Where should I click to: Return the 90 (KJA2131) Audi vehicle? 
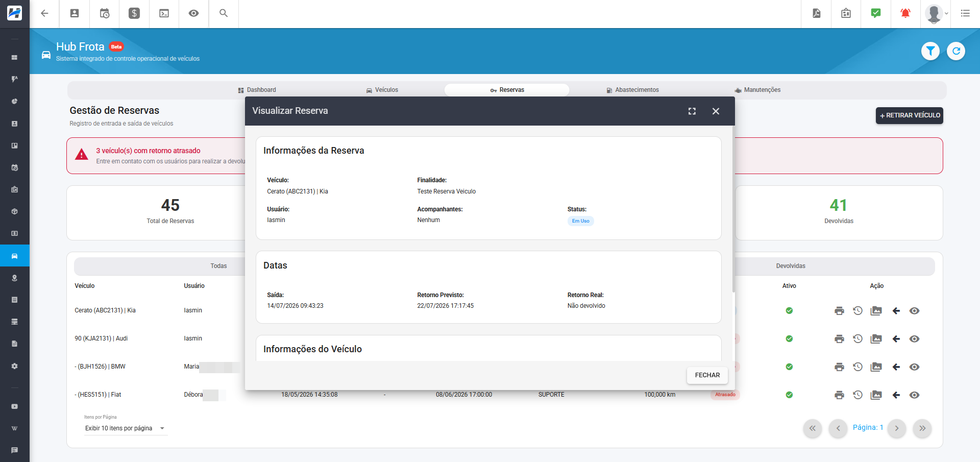click(896, 339)
